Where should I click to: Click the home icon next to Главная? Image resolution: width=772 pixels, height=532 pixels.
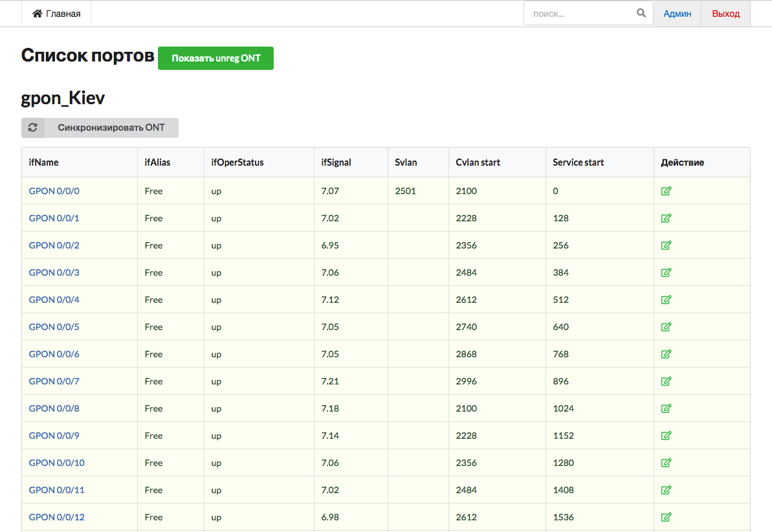pyautogui.click(x=38, y=12)
